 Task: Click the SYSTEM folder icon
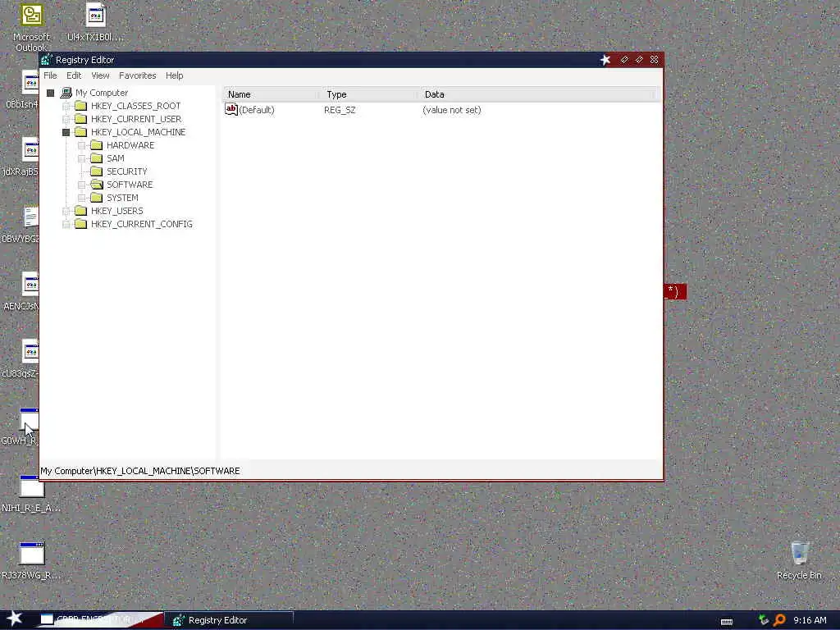pos(97,198)
